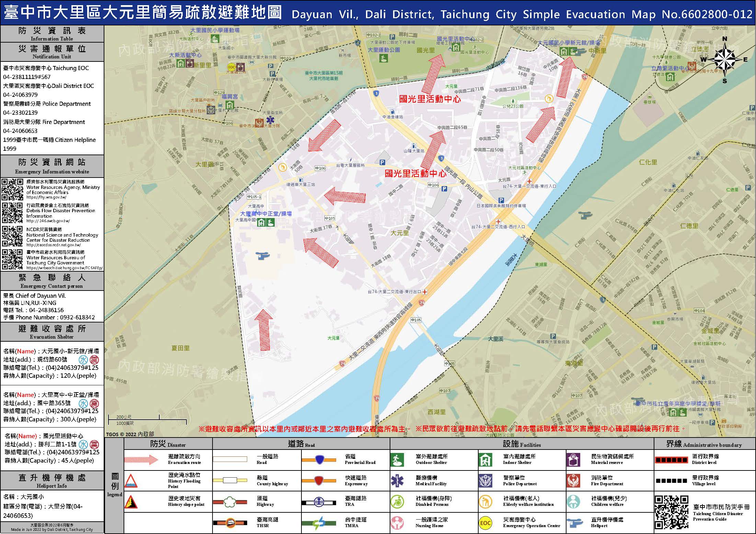The height and width of the screenshot is (534, 756).
Task: Select the Emergency Operation Center legend icon
Action: click(485, 523)
